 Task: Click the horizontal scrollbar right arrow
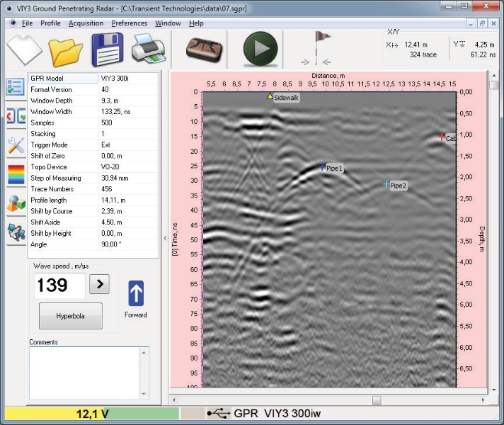click(x=483, y=400)
